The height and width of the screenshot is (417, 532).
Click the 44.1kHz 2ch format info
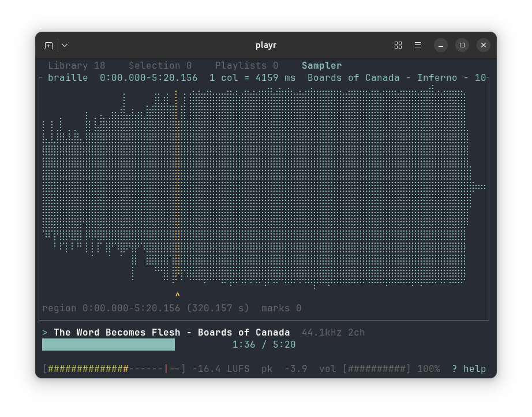click(x=333, y=333)
